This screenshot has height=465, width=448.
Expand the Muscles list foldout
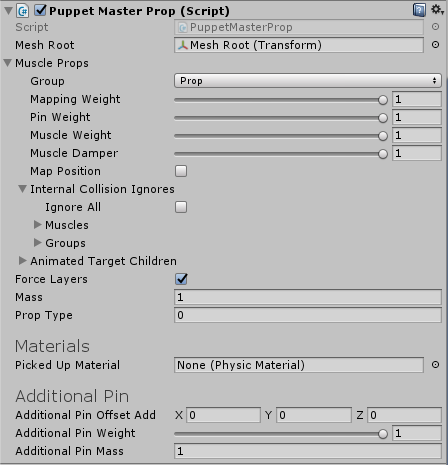pos(38,225)
